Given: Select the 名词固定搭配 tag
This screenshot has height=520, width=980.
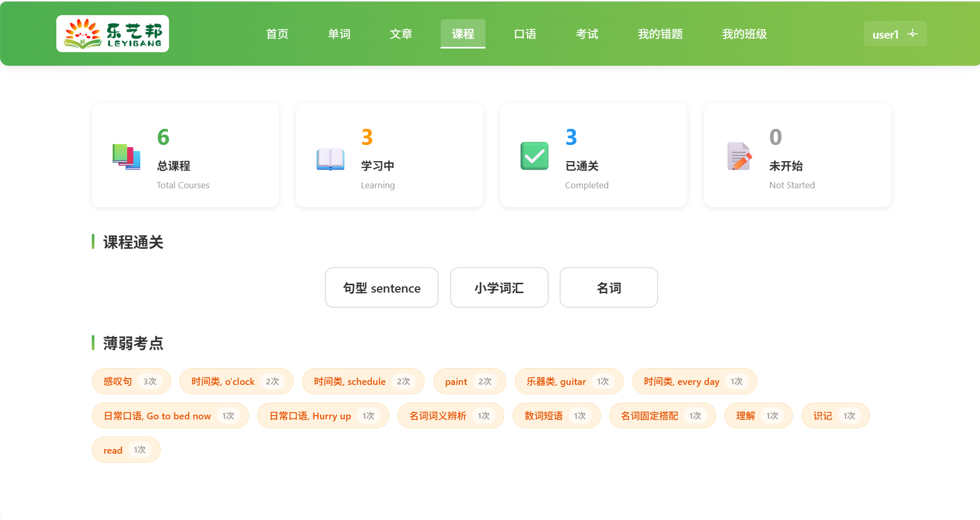Looking at the screenshot, I should [x=662, y=416].
